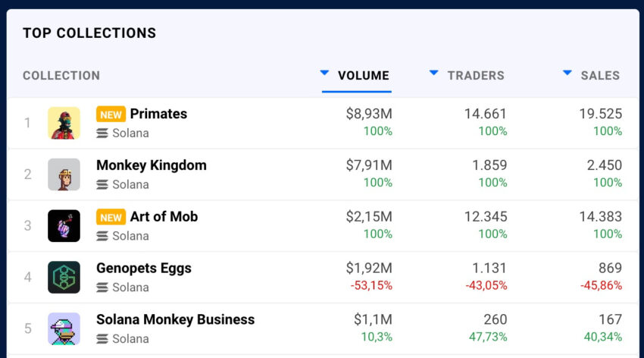Select the 14.661 traders value
The image size is (644, 358).
point(486,114)
